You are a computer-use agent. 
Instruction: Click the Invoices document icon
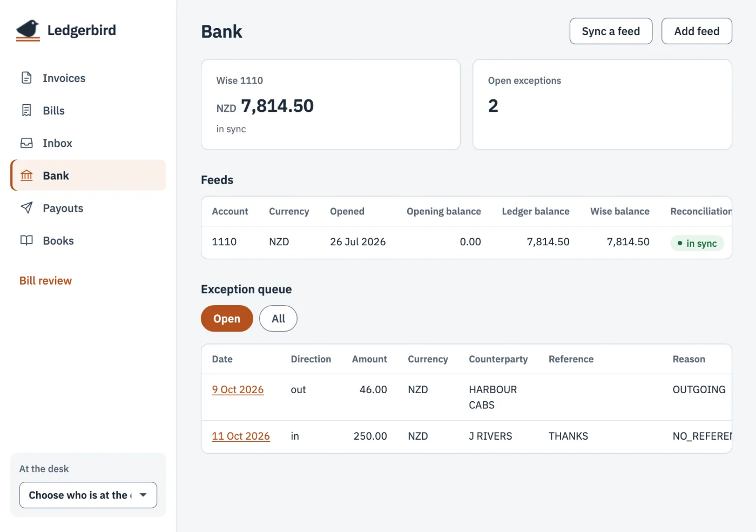point(26,78)
